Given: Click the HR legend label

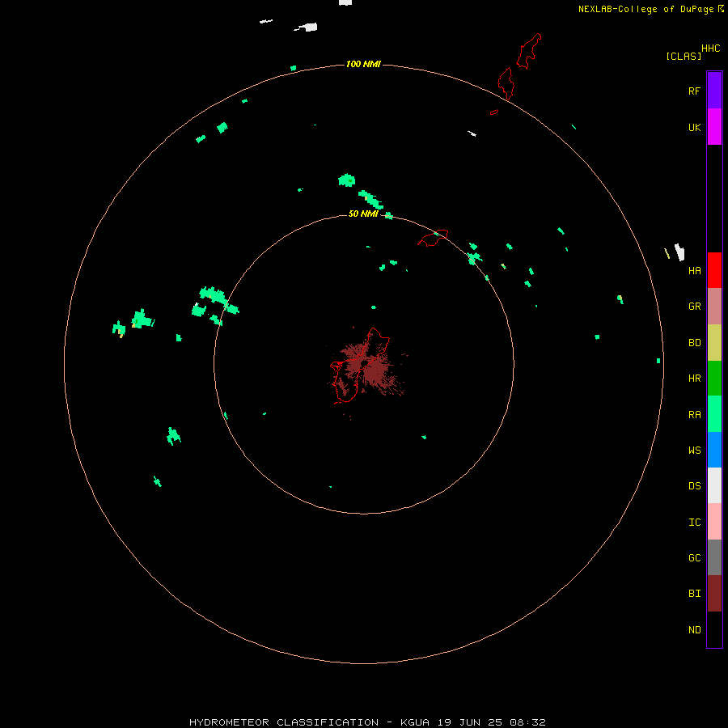Looking at the screenshot, I should click(695, 378).
